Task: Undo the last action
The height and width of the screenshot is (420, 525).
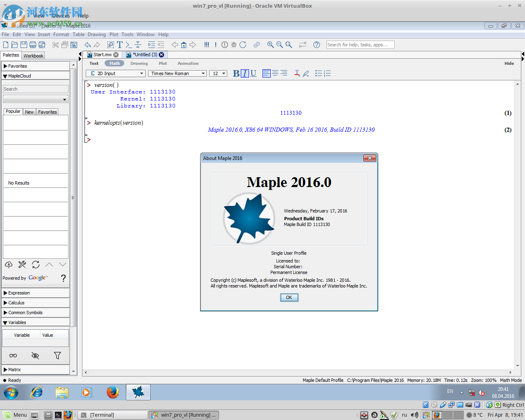Action: [88, 45]
